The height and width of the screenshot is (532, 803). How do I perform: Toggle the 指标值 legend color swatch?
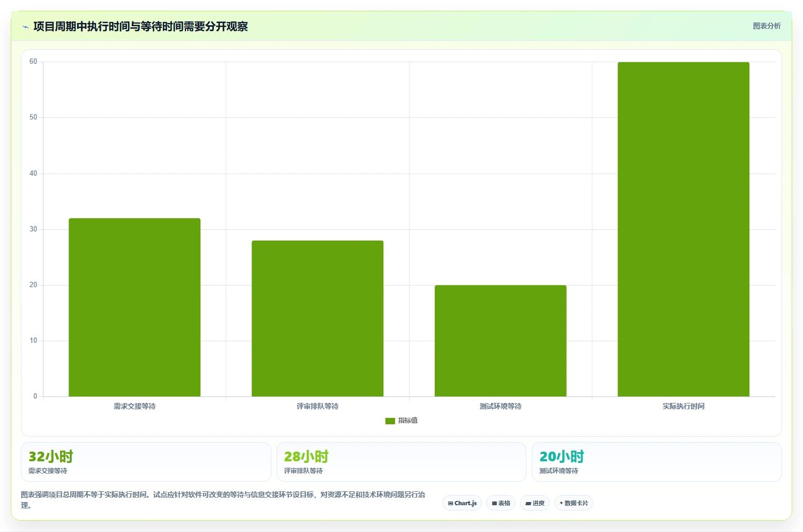point(390,421)
